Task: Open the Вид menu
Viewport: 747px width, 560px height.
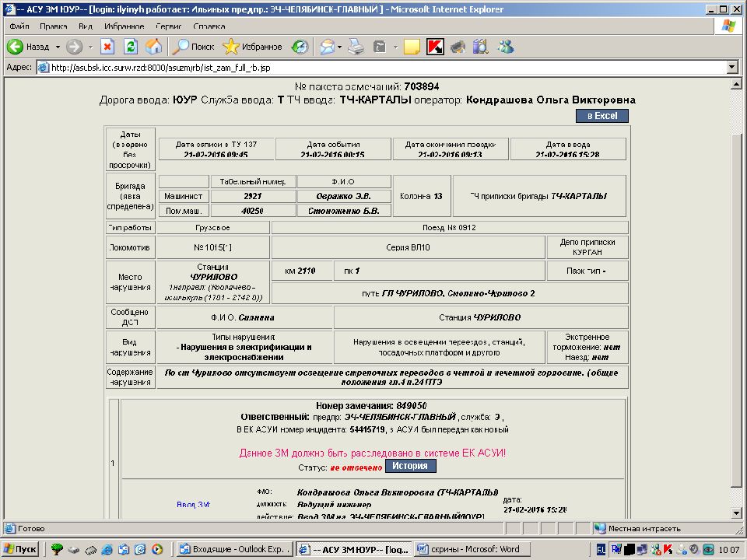Action: pyautogui.click(x=86, y=26)
